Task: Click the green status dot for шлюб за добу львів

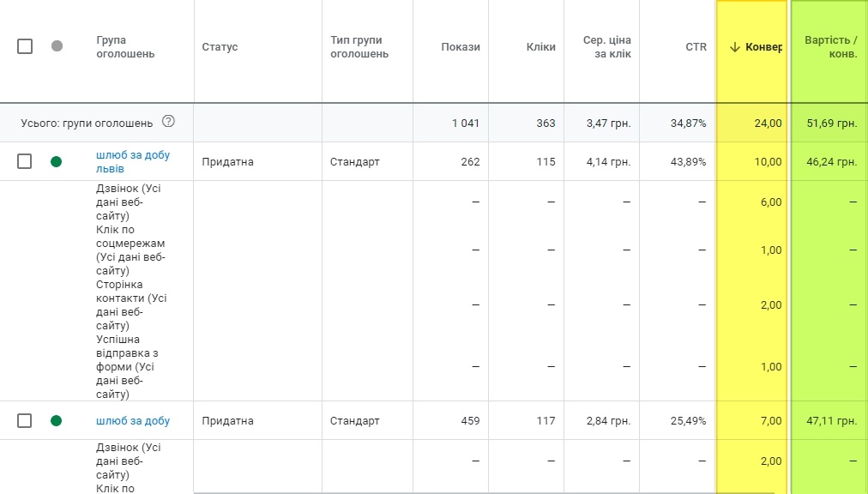Action: click(x=57, y=161)
